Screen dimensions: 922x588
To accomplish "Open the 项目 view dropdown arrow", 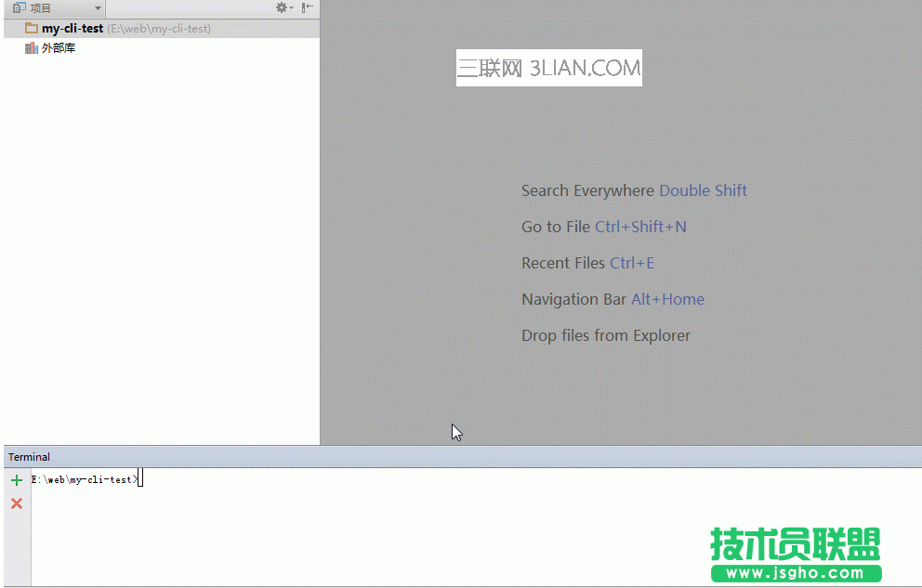I will click(x=98, y=8).
